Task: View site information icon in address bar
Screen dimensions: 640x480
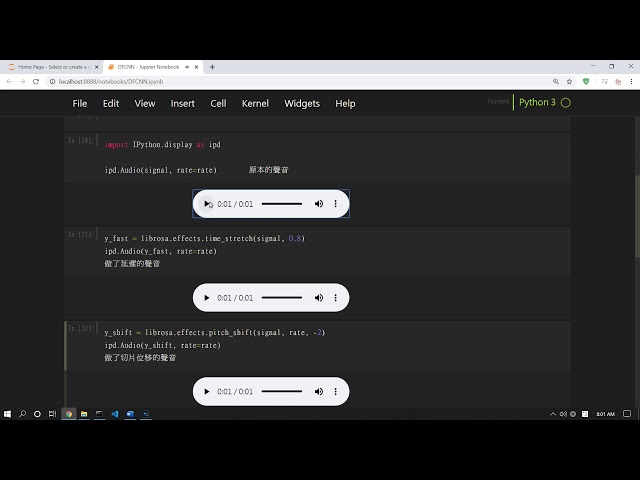Action: tap(52, 82)
